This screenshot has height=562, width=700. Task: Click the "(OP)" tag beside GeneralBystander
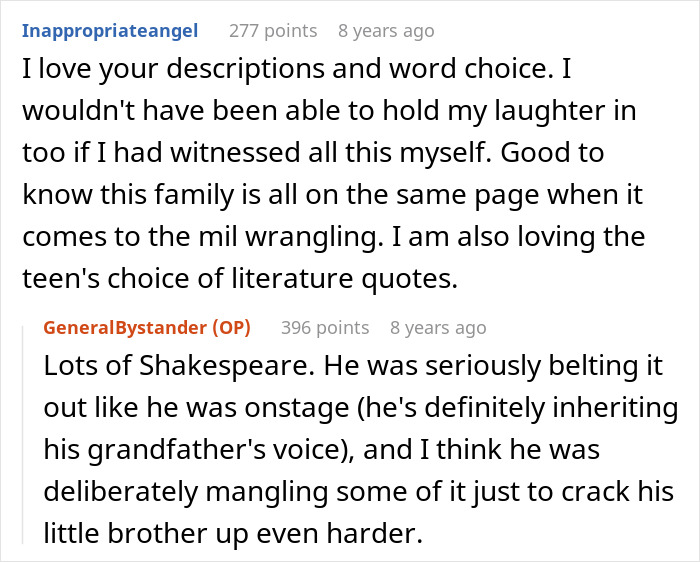tap(231, 328)
